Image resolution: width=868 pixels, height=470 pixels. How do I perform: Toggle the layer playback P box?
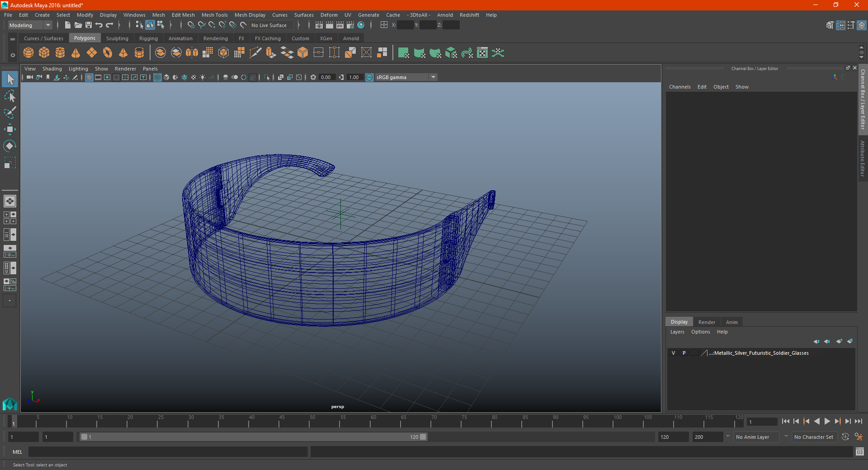click(684, 353)
